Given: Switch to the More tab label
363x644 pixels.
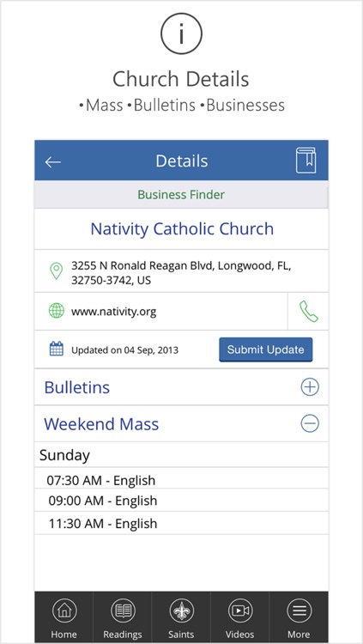Looking at the screenshot, I should point(299,635).
